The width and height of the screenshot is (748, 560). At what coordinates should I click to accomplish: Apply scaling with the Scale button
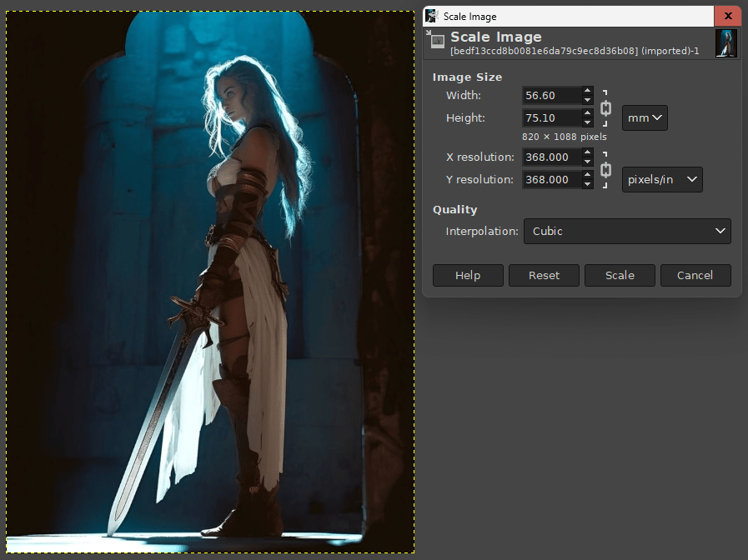620,276
